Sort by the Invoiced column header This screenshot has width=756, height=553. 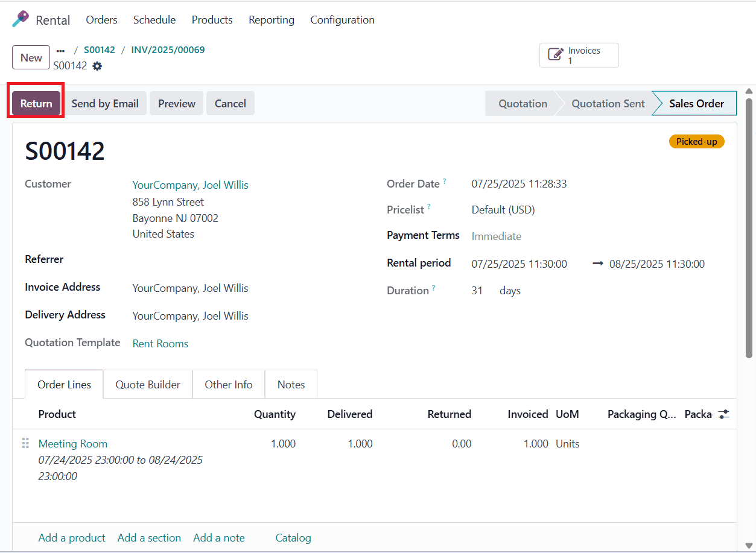[528, 414]
